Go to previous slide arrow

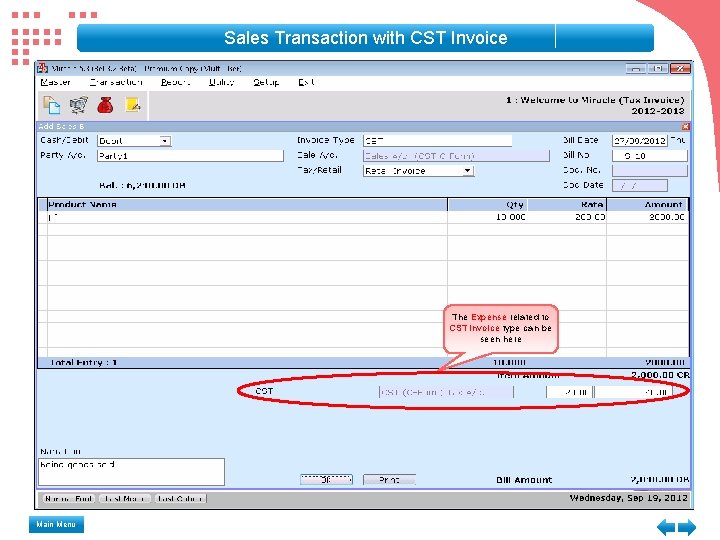tap(666, 527)
